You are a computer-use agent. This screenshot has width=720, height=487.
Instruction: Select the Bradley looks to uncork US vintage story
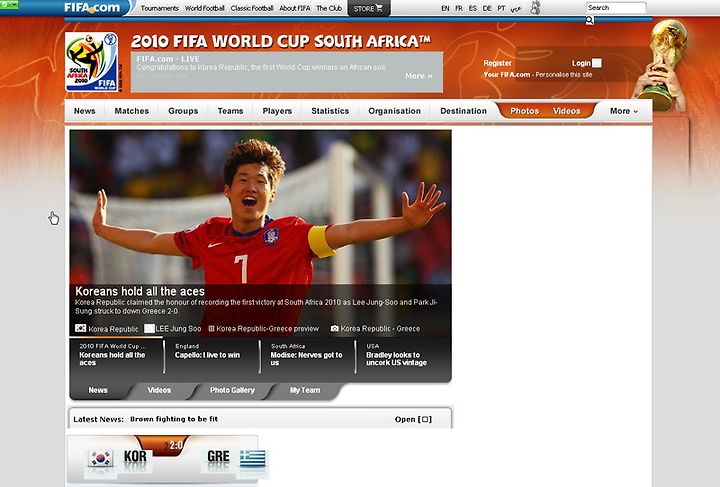click(x=396, y=358)
